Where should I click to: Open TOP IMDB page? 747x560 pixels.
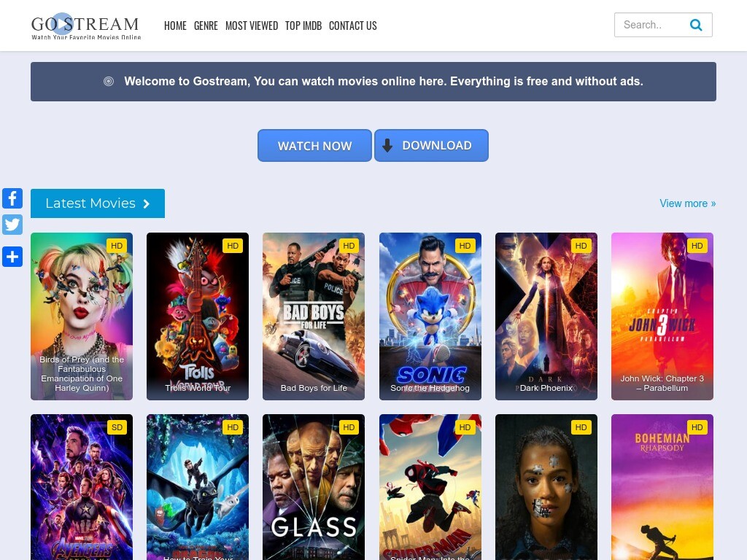pyautogui.click(x=303, y=26)
